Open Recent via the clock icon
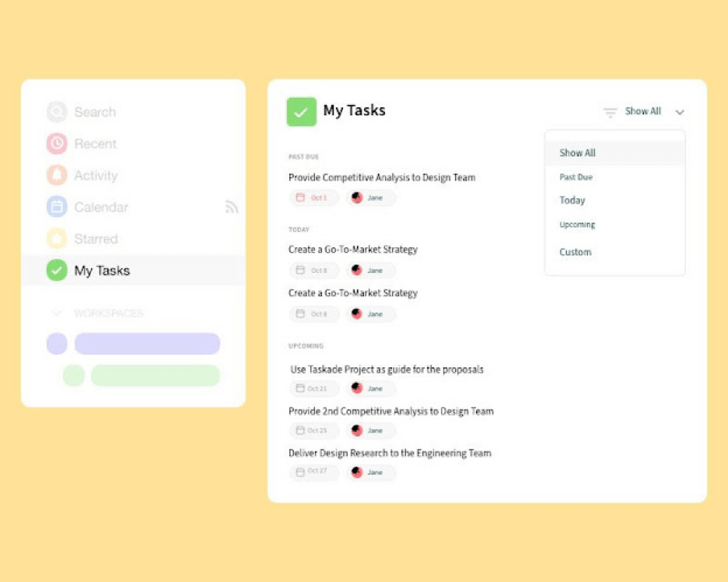 tap(57, 144)
